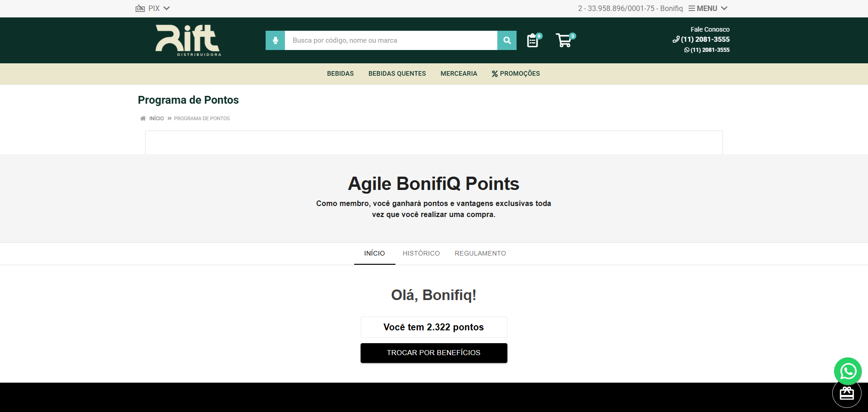
Task: Expand the PIX dropdown chevron
Action: (x=167, y=8)
